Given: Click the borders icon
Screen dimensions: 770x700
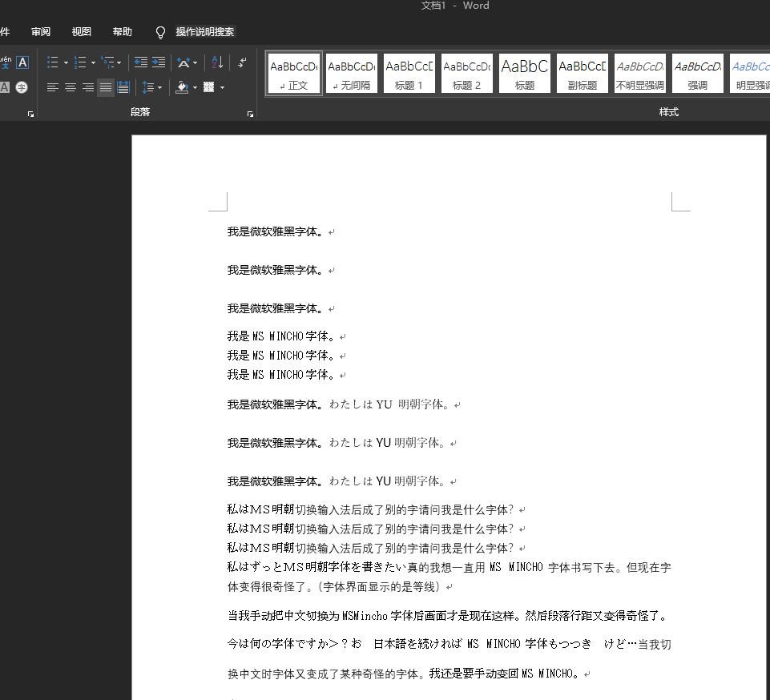Looking at the screenshot, I should 208,87.
